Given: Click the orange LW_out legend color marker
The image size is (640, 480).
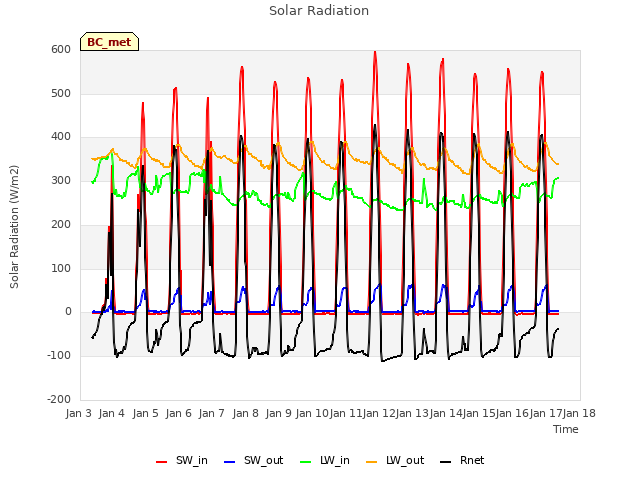Looking at the screenshot, I should [372, 462].
